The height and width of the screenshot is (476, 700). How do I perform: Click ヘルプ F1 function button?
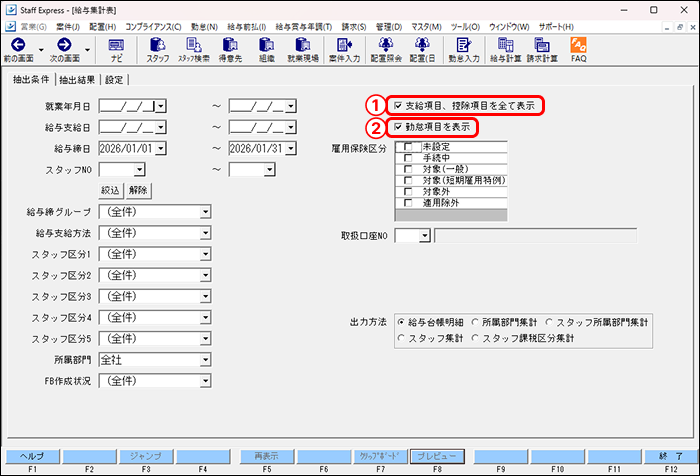coord(32,456)
